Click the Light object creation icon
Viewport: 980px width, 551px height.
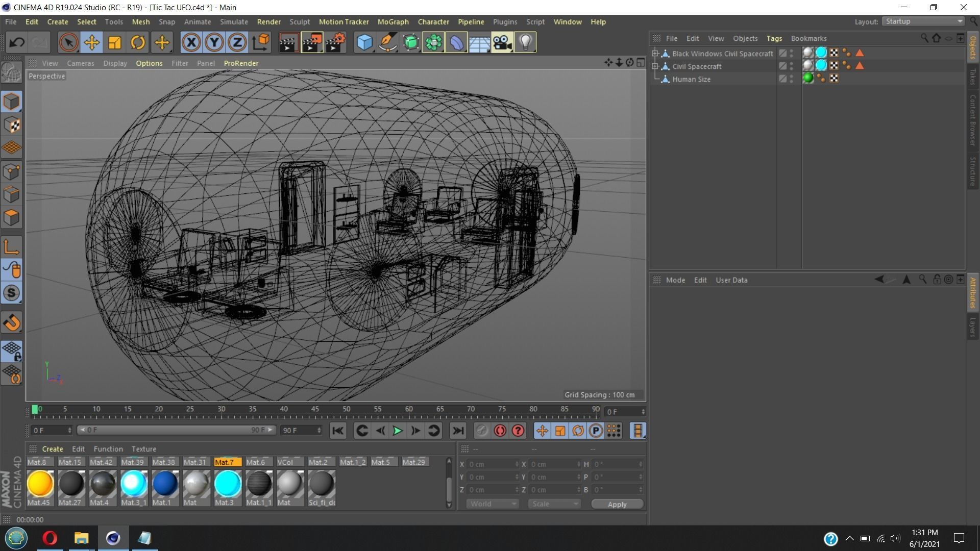525,42
